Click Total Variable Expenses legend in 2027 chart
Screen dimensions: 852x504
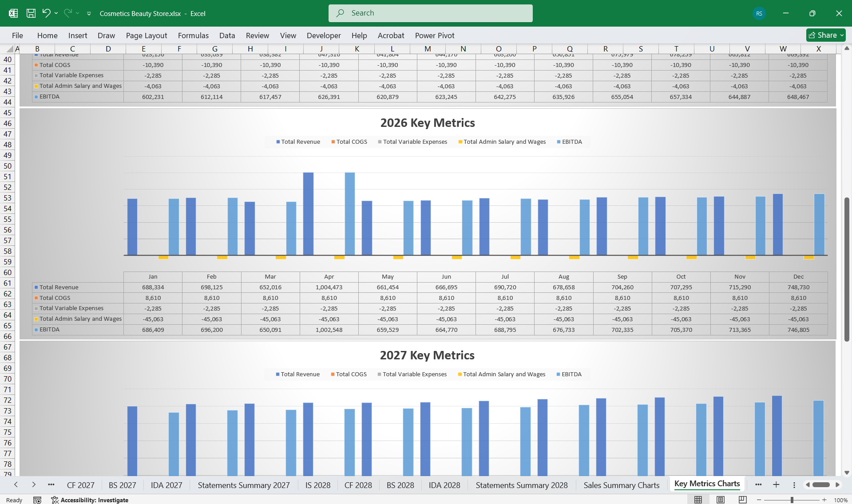[412, 374]
